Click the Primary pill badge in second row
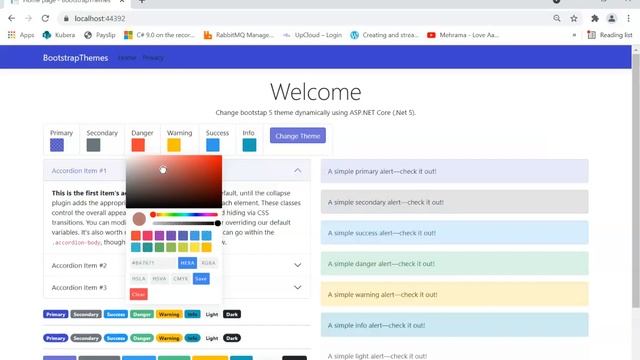Screen dimensions: 640x360 (56, 338)
